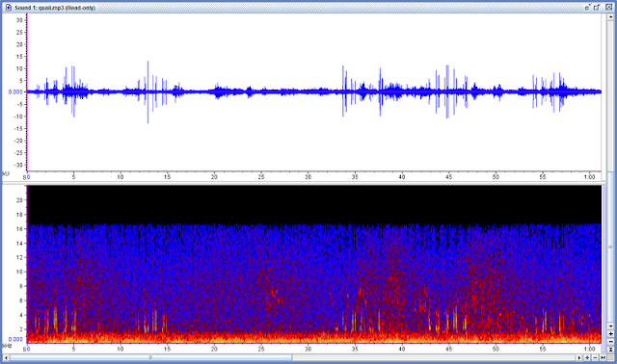Image resolution: width=617 pixels, height=364 pixels.
Task: Click the vertical scrollbar up arrow
Action: [x=610, y=17]
